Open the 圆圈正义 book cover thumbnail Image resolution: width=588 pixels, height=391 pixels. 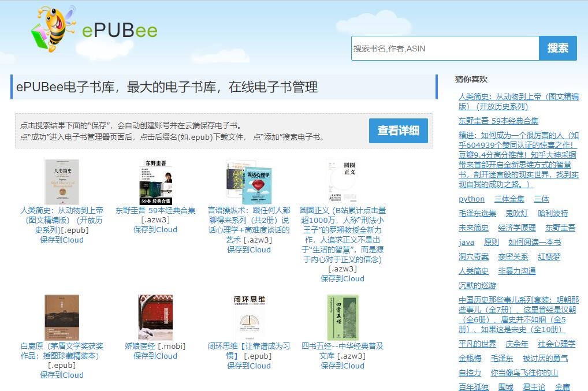342,182
